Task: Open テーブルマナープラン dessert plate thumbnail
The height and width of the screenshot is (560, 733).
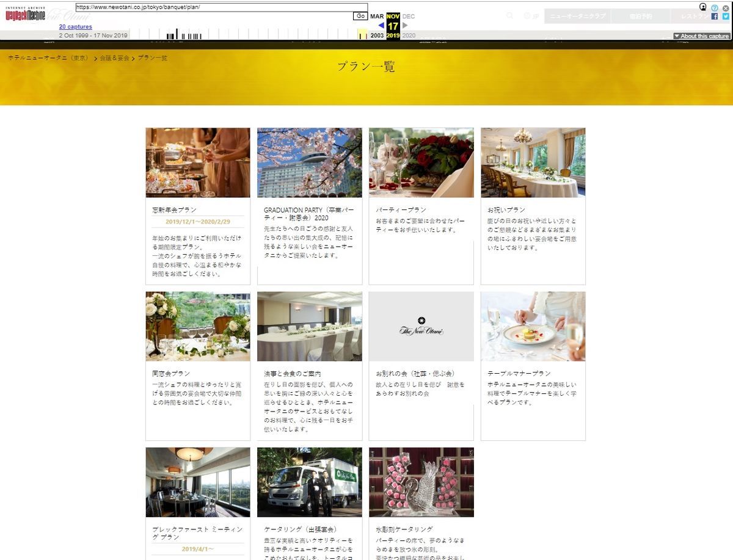Action: click(x=533, y=326)
